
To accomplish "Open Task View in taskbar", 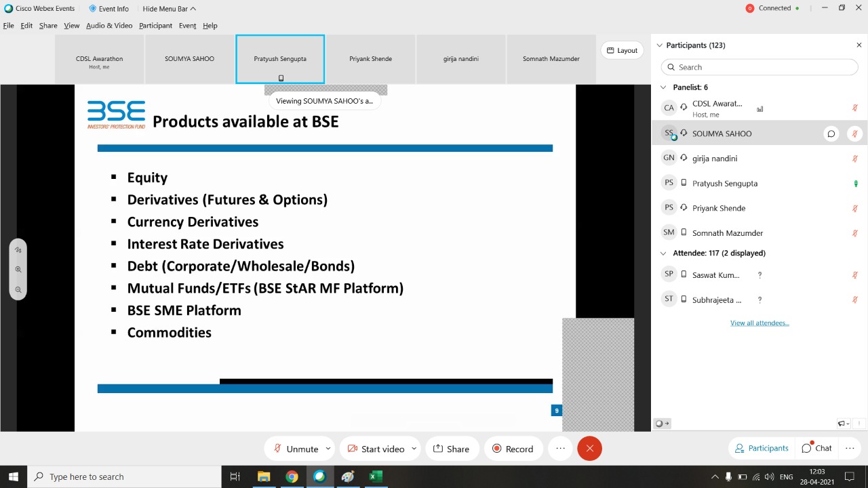I will pos(235,476).
